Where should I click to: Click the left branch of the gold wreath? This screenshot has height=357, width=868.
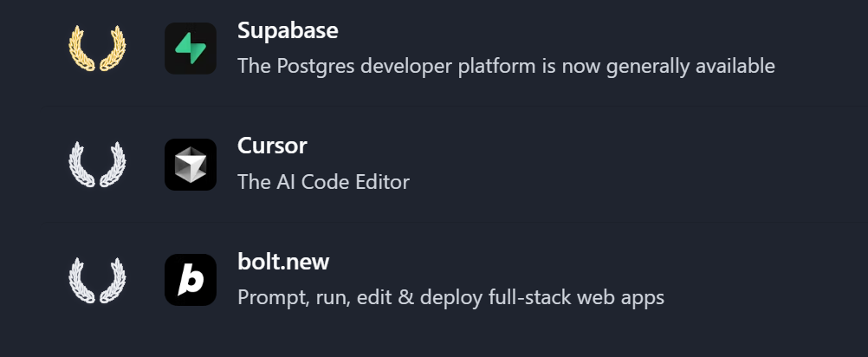[x=82, y=49]
